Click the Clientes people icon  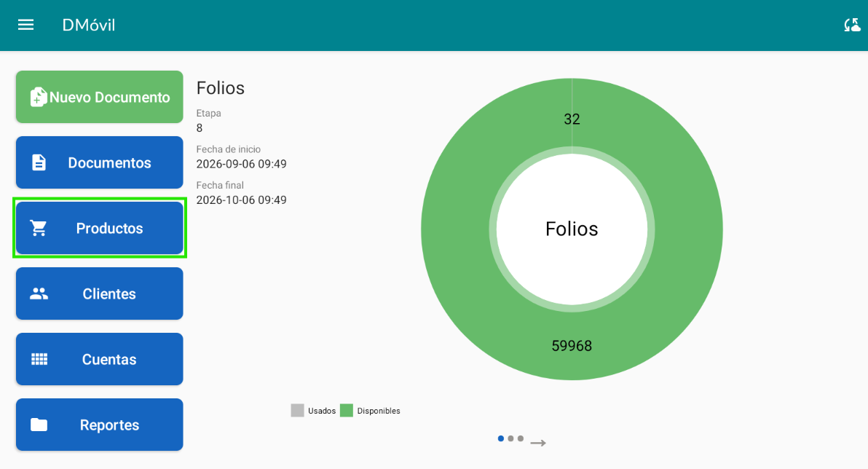click(39, 293)
